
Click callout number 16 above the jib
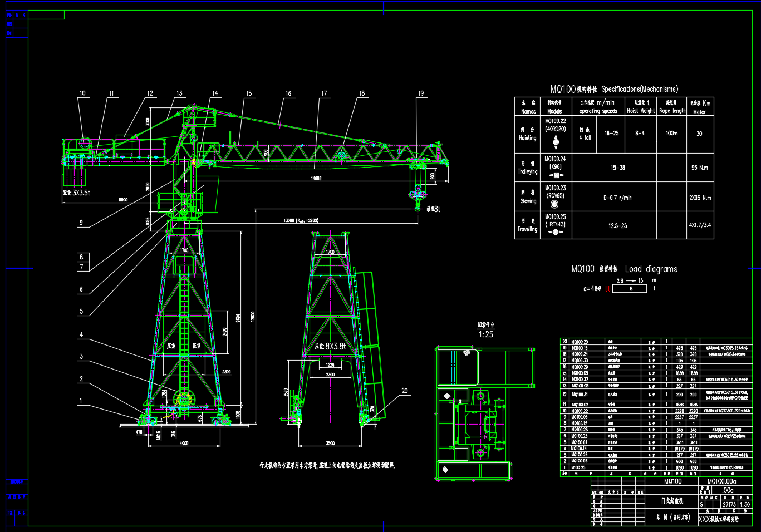point(288,93)
